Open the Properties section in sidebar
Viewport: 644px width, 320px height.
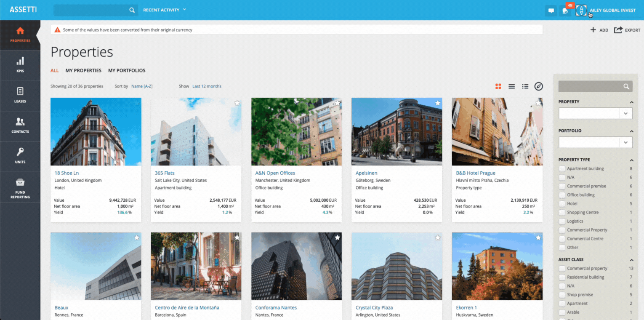click(20, 35)
